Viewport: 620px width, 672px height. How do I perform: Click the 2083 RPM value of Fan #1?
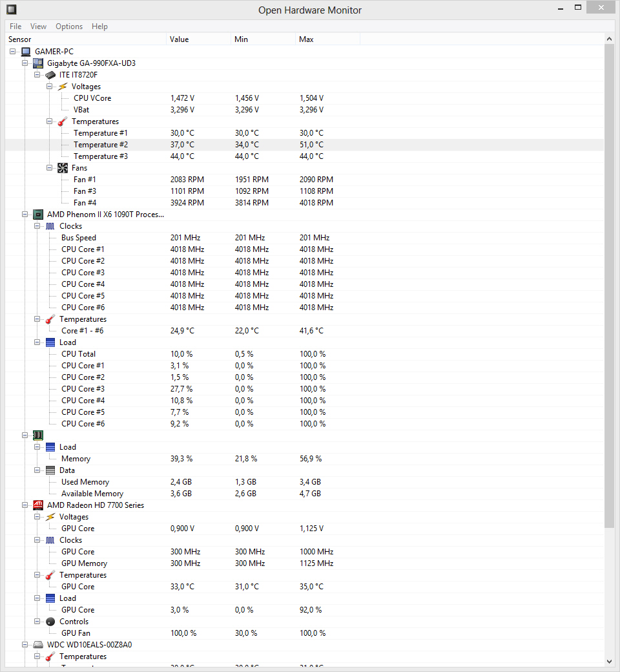tap(187, 180)
